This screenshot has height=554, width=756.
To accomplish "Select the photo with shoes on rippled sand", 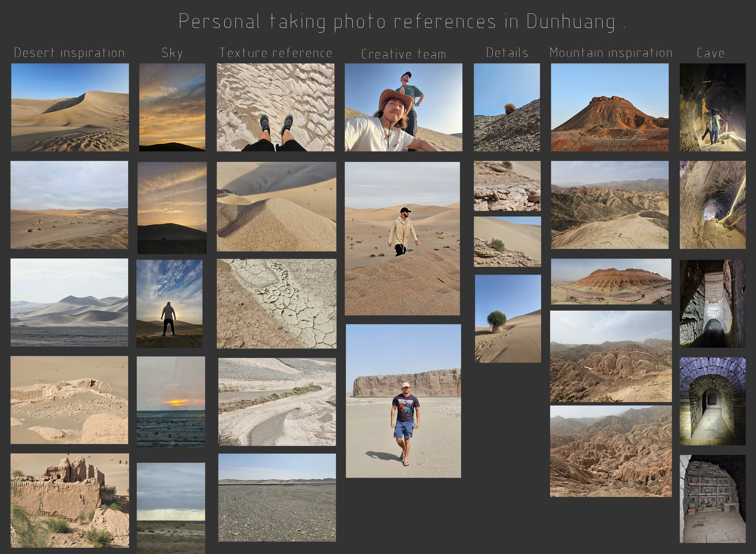I will tap(275, 107).
